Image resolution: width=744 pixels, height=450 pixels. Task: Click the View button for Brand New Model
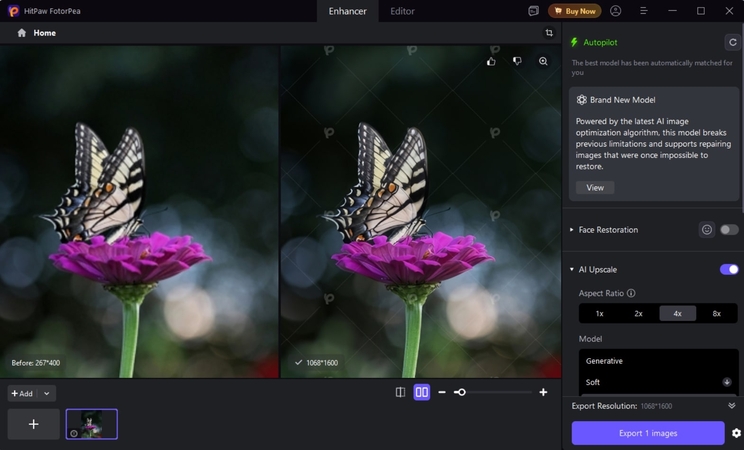pyautogui.click(x=595, y=188)
